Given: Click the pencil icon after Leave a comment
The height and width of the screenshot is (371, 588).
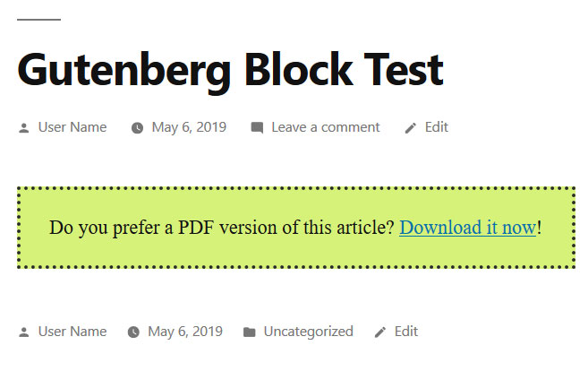Looking at the screenshot, I should point(411,128).
